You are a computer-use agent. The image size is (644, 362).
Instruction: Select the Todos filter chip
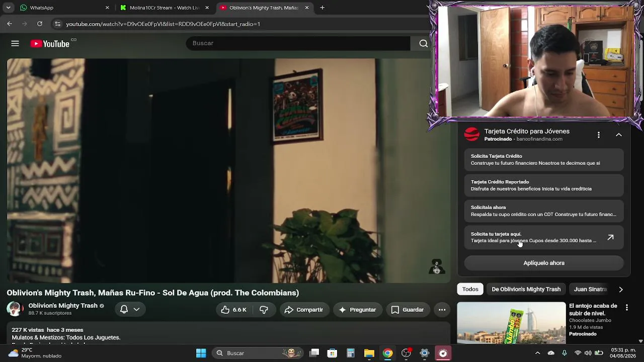click(470, 289)
